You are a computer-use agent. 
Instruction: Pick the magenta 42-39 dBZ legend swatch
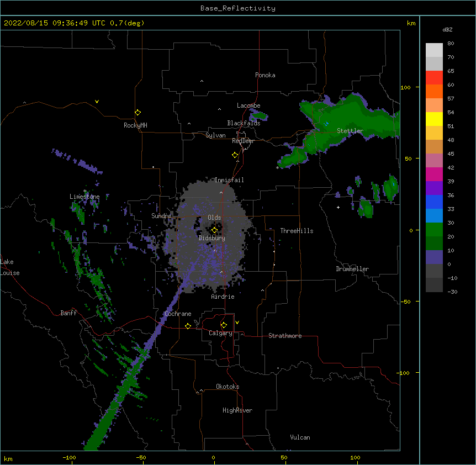pos(434,174)
